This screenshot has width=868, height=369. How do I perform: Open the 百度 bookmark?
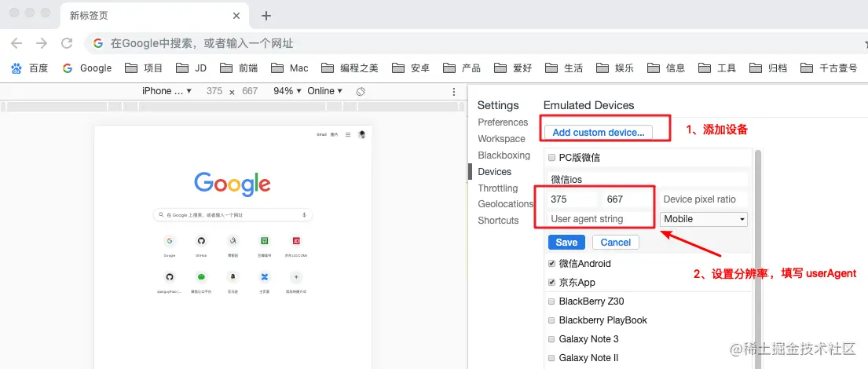(30, 68)
